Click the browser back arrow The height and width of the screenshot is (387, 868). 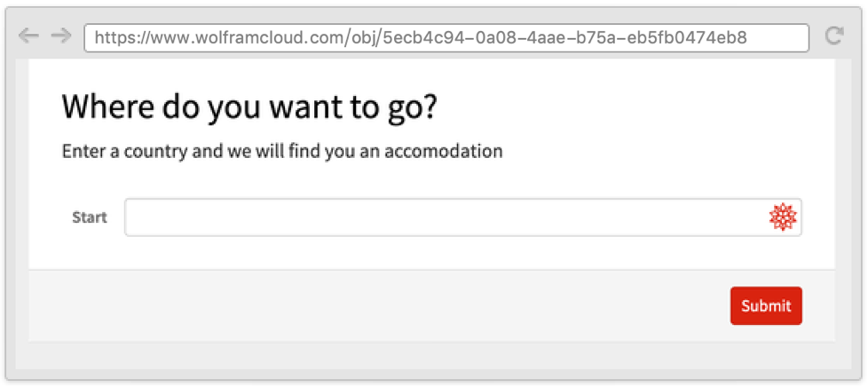pyautogui.click(x=28, y=36)
